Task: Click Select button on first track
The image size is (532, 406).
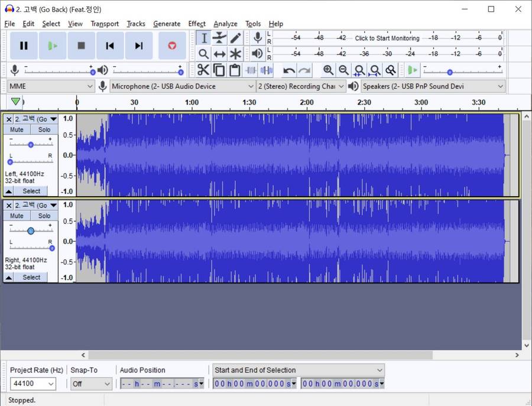Action: pos(31,191)
